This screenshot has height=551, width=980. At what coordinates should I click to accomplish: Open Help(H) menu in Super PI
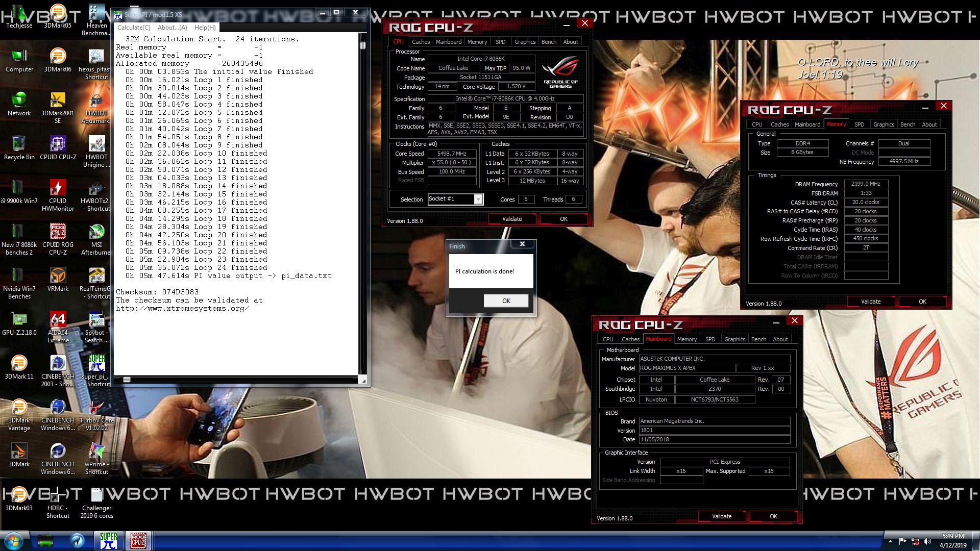click(205, 28)
